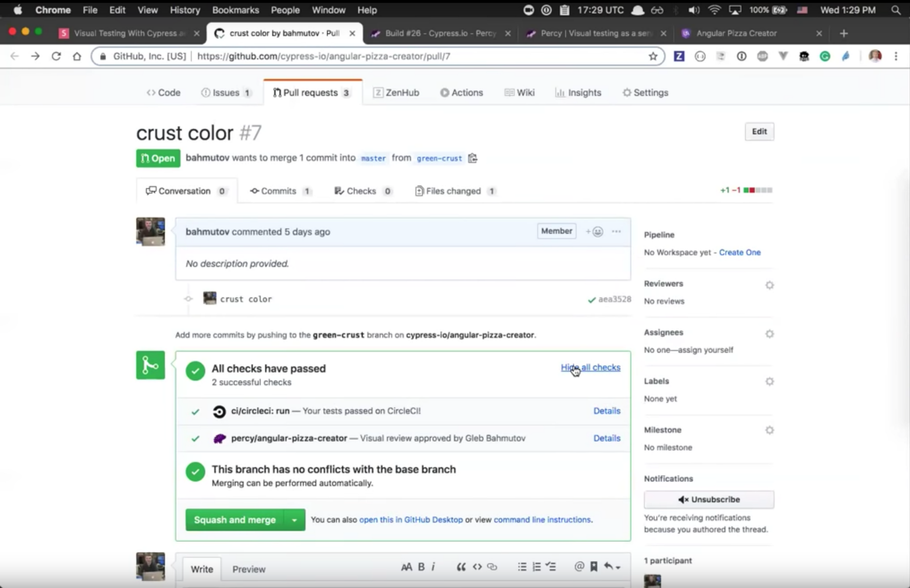Click the Create One workspace link
910x588 pixels.
tap(739, 252)
